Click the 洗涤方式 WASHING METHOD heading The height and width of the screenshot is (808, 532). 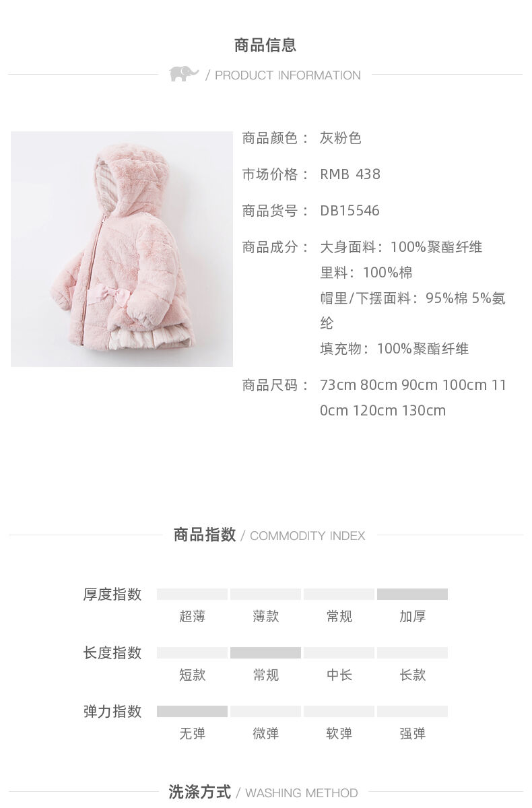[x=263, y=793]
